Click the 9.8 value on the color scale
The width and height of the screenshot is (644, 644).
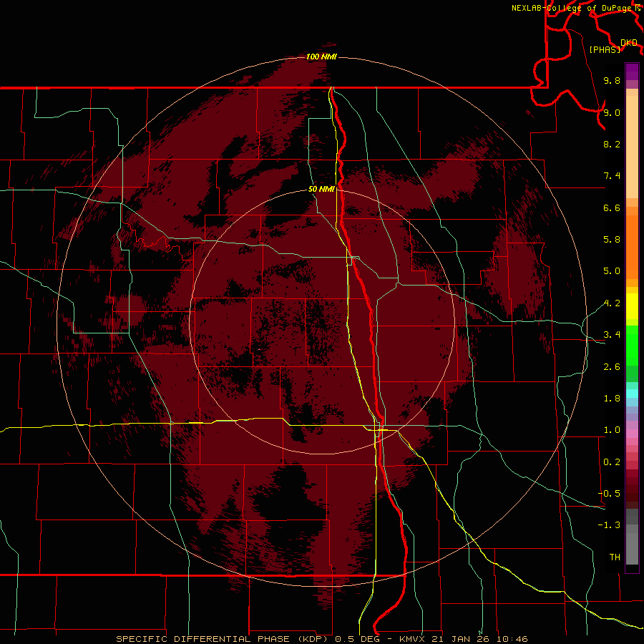click(x=612, y=80)
